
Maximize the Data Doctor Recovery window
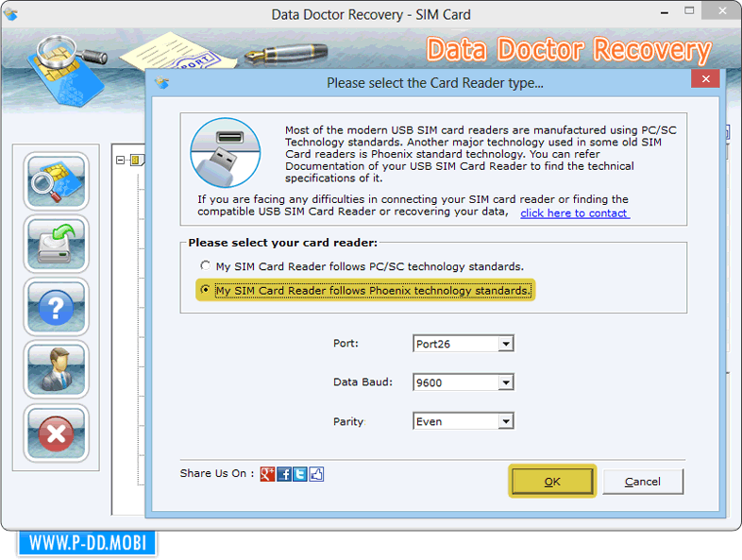[689, 10]
